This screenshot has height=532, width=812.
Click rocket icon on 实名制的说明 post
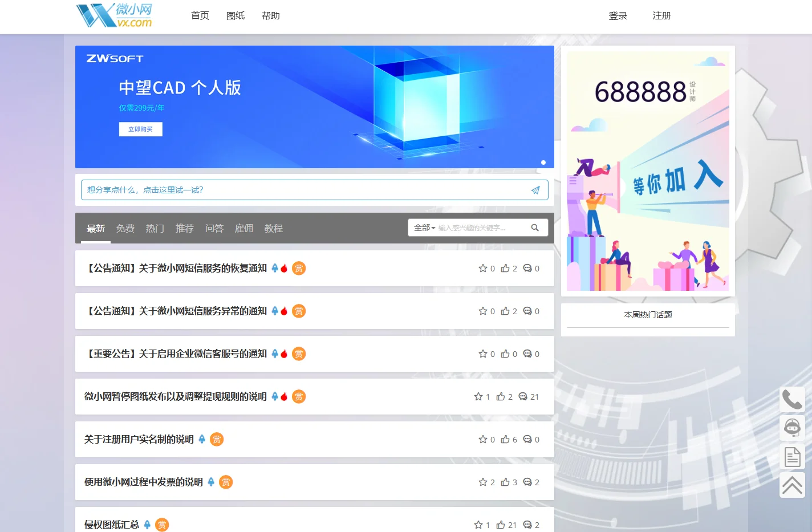coord(202,439)
